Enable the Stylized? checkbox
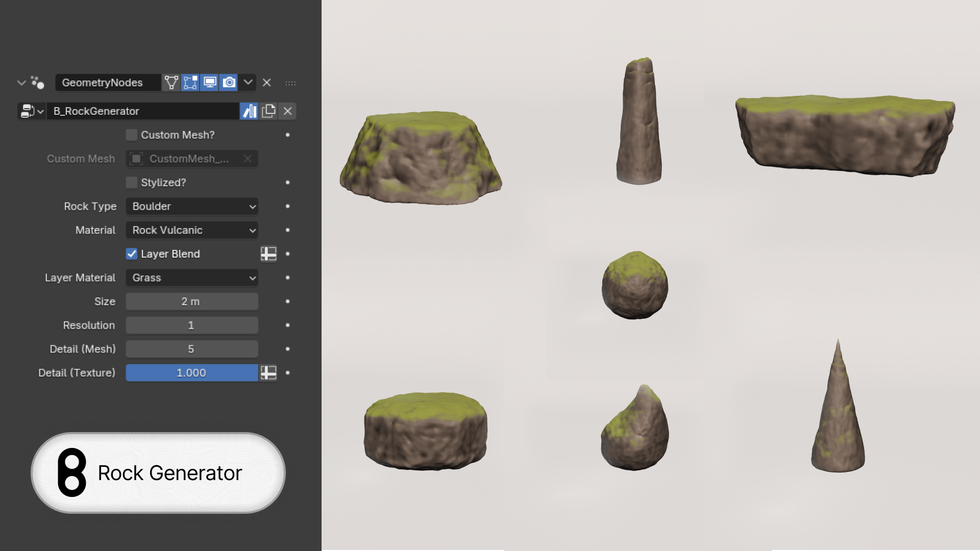Viewport: 980px width, 551px height. (x=132, y=183)
